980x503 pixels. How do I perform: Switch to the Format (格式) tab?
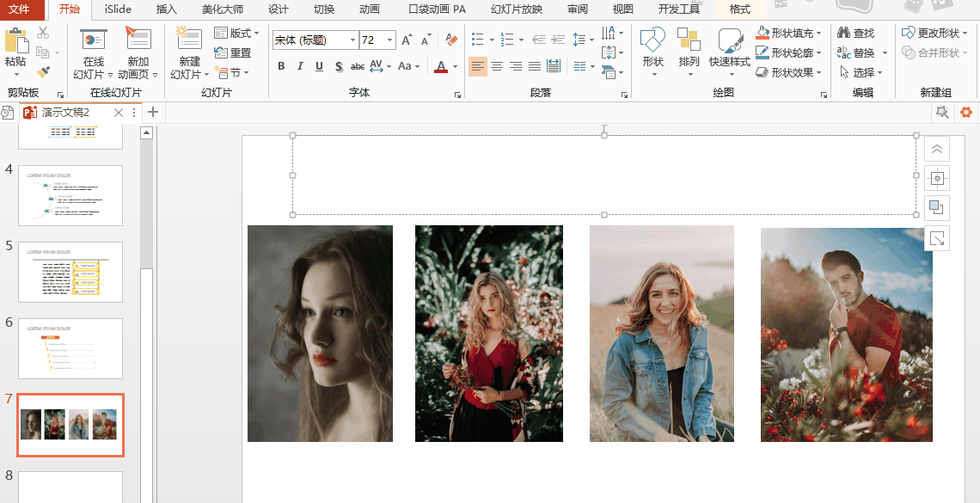tap(739, 9)
